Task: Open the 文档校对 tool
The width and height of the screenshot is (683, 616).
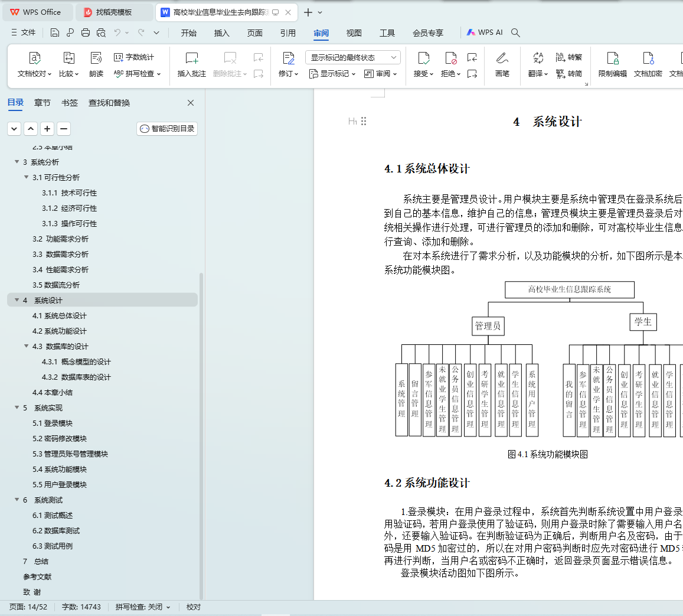Action: (34, 65)
